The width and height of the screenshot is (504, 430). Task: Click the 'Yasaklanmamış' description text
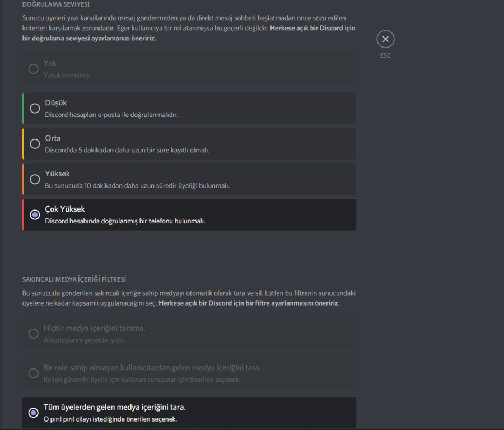click(x=67, y=75)
